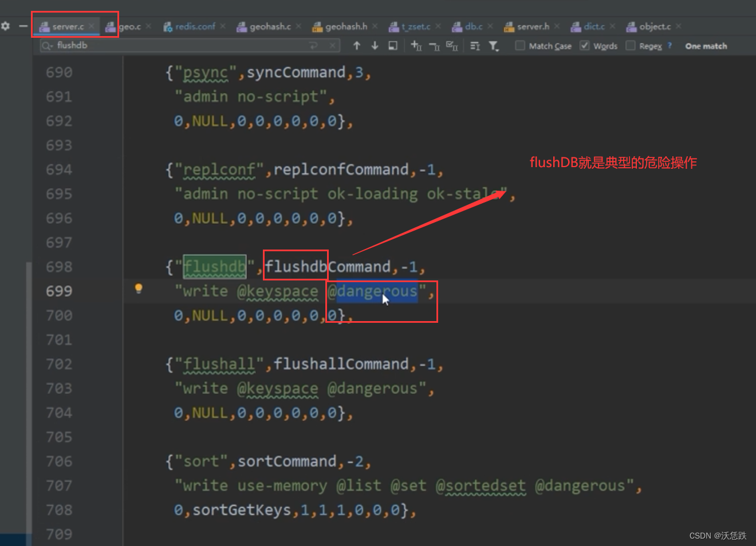
Task: Close the dict.c tab
Action: 612,26
